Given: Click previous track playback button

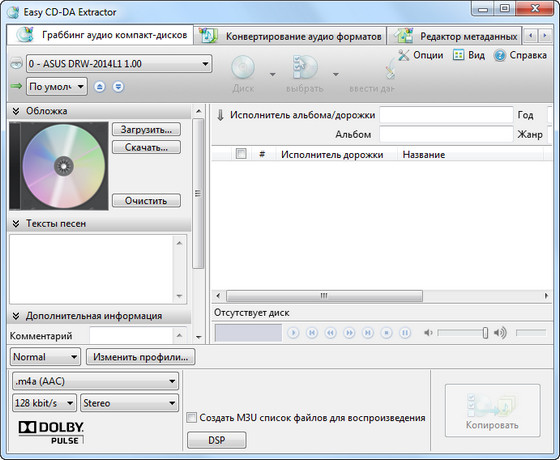Looking at the screenshot, I should click(312, 333).
